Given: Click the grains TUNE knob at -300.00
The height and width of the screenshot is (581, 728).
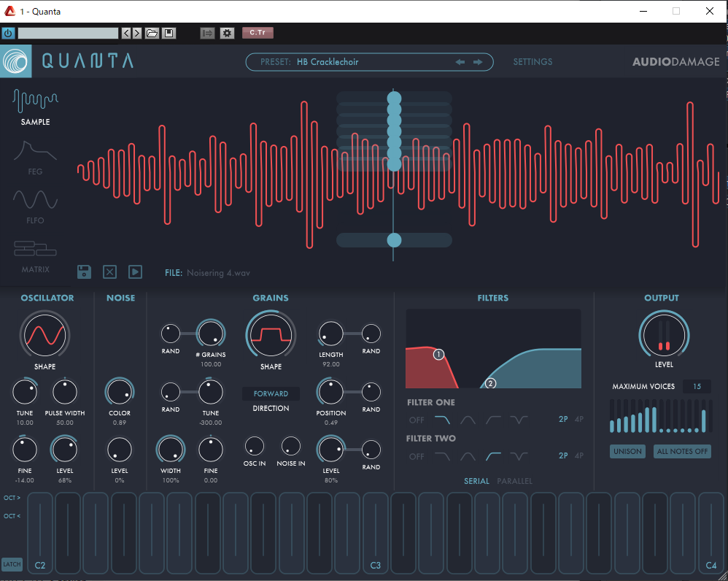Looking at the screenshot, I should pyautogui.click(x=211, y=392).
